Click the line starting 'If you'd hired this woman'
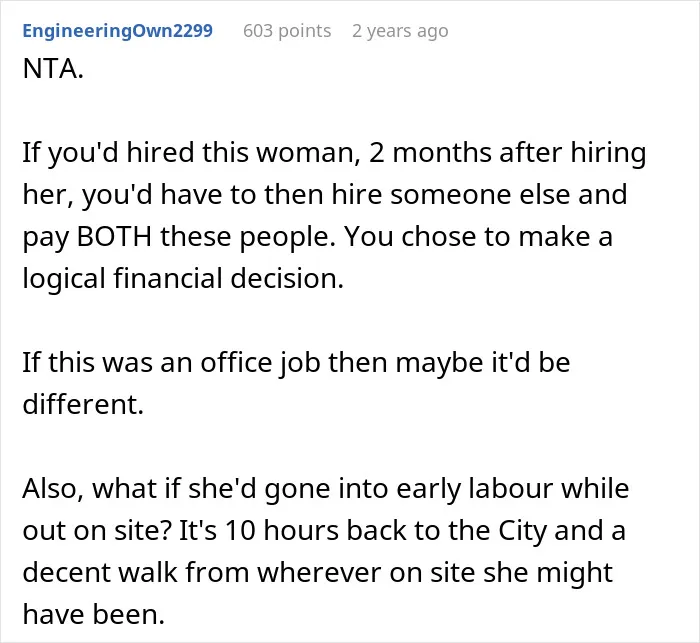The height and width of the screenshot is (643, 700). click(334, 153)
